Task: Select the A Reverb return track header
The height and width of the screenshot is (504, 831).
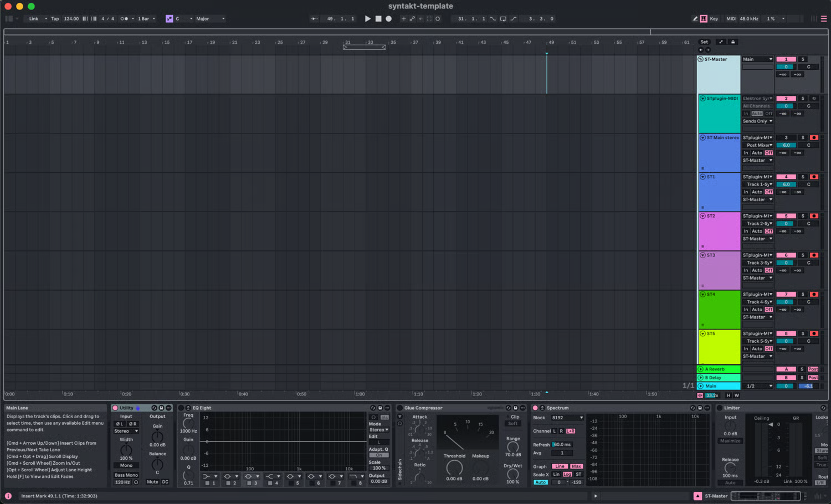Action: click(719, 369)
